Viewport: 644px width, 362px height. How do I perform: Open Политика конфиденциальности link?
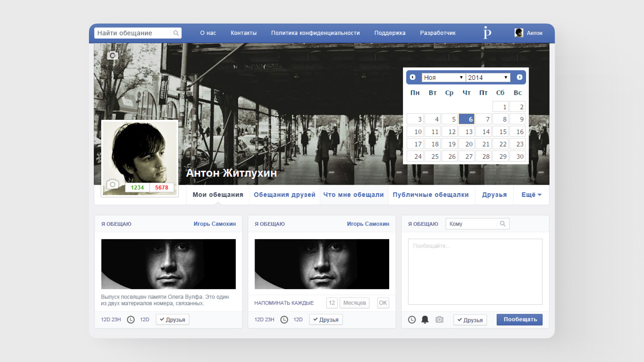315,33
